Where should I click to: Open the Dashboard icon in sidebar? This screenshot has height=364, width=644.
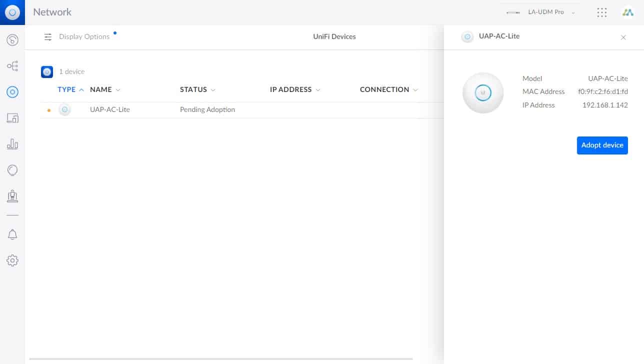pyautogui.click(x=12, y=40)
